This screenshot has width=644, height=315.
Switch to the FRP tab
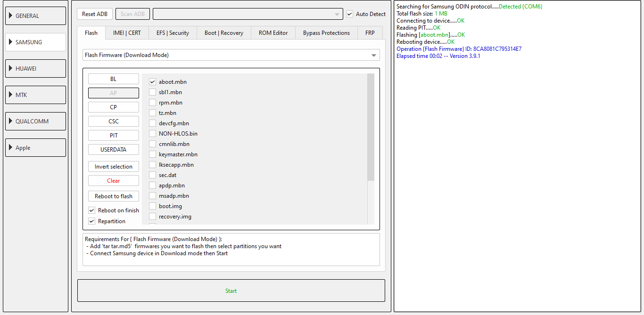point(370,32)
